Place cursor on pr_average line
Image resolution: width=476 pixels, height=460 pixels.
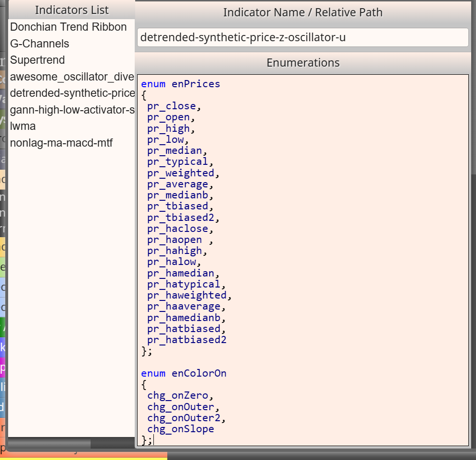coord(180,184)
